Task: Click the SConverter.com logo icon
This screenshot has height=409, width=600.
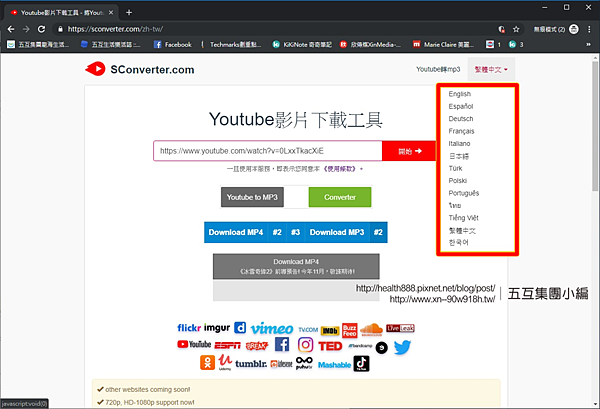Action: pos(95,69)
